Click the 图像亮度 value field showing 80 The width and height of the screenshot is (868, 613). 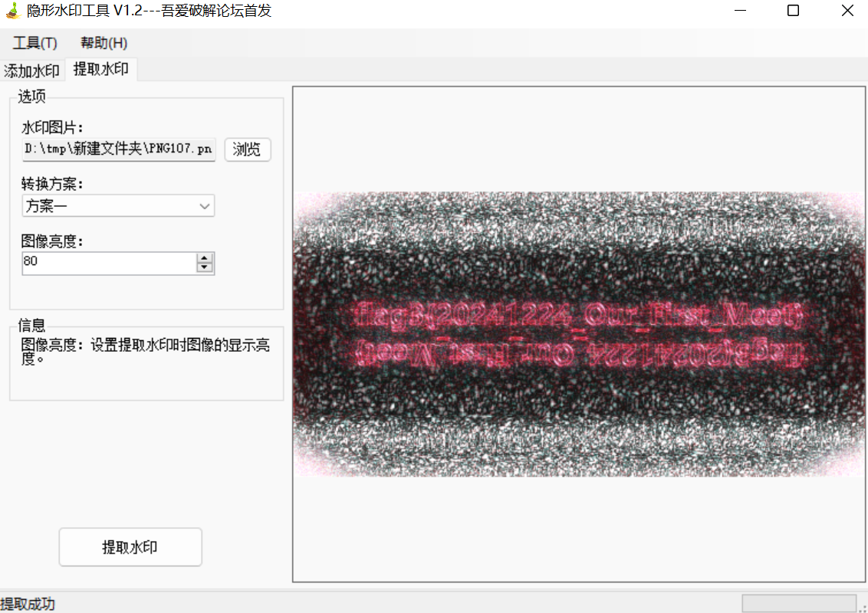pyautogui.click(x=109, y=263)
